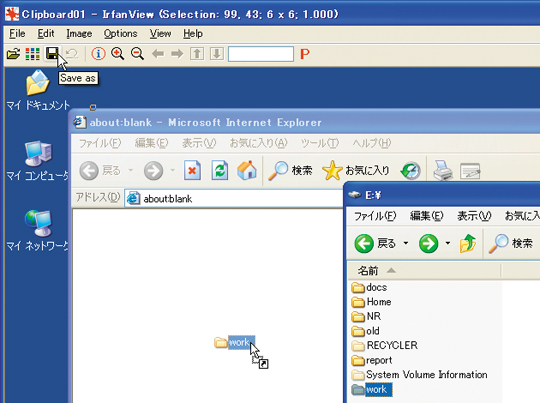Viewport: 540px width, 403px height.
Task: Select the System Volume Information folder
Action: [x=419, y=374]
